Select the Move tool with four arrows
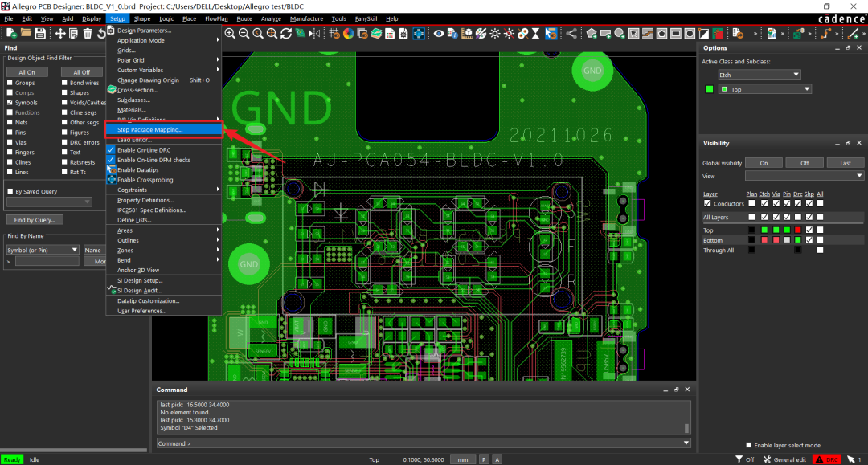Image resolution: width=868 pixels, height=465 pixels. click(x=60, y=33)
